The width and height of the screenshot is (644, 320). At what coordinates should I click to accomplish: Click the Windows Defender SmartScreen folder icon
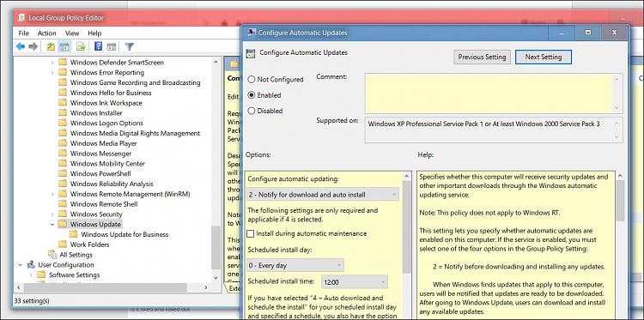coord(63,63)
